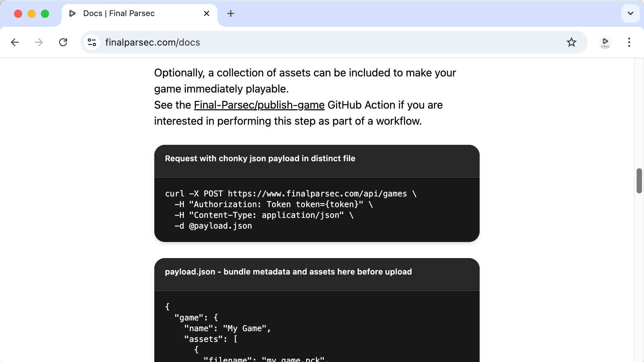644x362 pixels.
Task: Click the 'payload.json - bundle metadata' heading
Action: (x=288, y=272)
